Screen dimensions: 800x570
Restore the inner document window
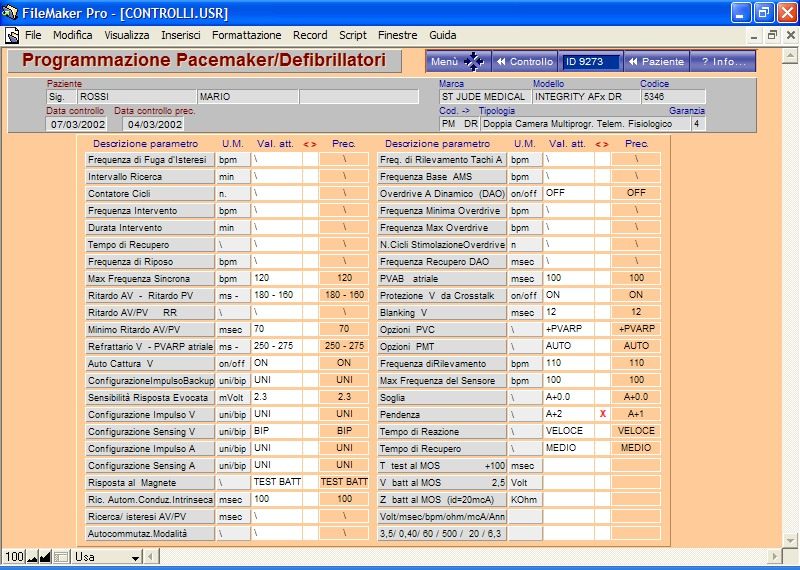click(771, 35)
